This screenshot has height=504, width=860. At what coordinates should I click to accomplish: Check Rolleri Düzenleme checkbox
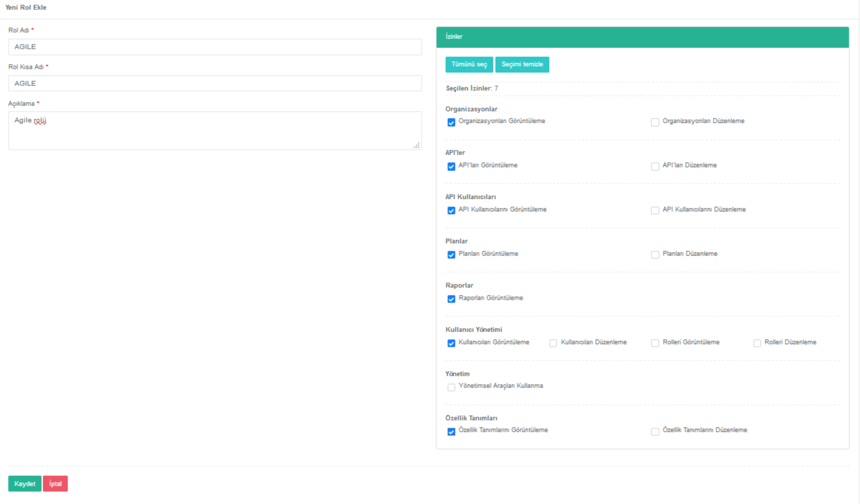tap(757, 343)
